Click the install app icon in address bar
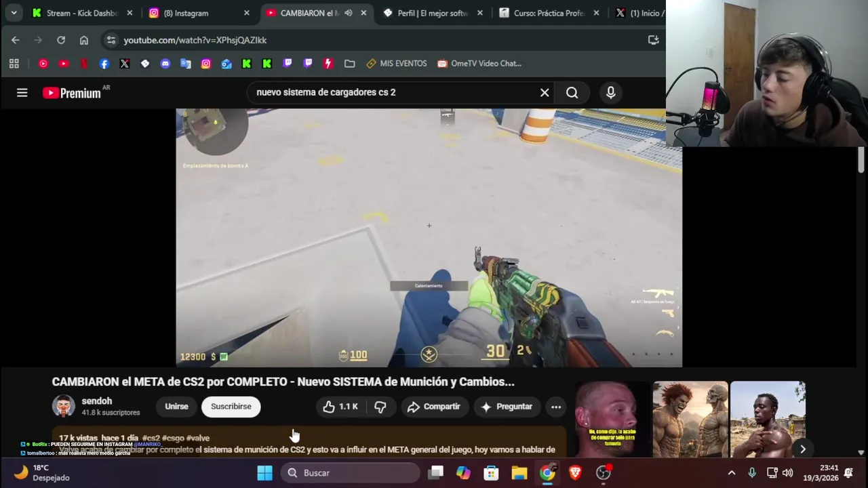868x488 pixels. click(x=654, y=40)
